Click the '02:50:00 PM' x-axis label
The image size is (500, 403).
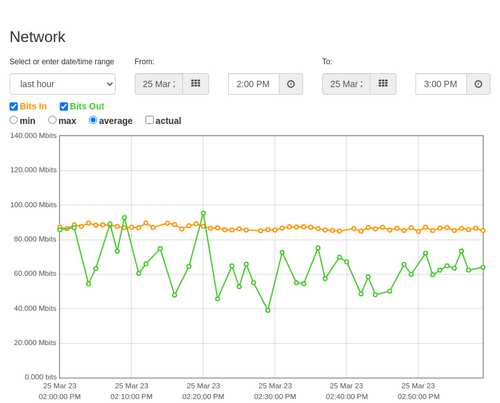(x=418, y=397)
